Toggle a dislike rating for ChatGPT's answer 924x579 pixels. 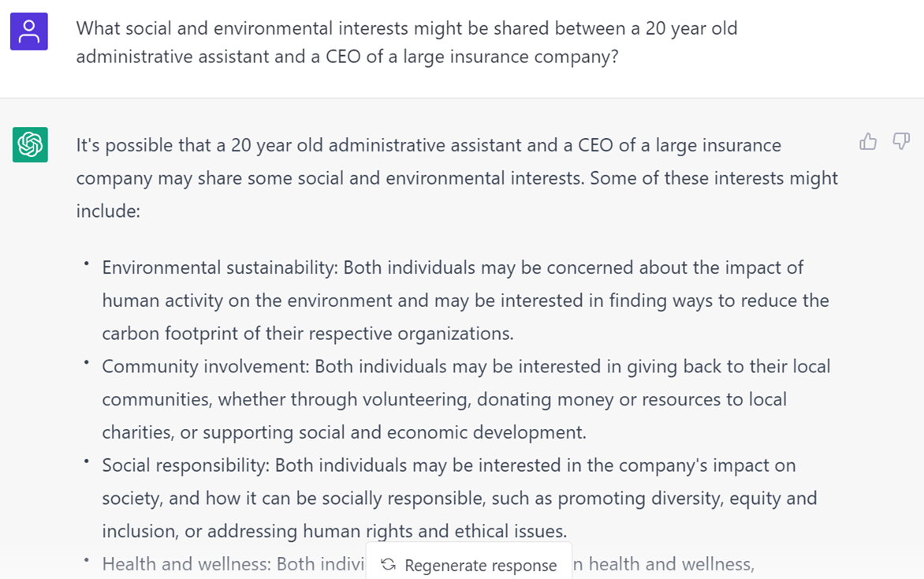tap(901, 141)
